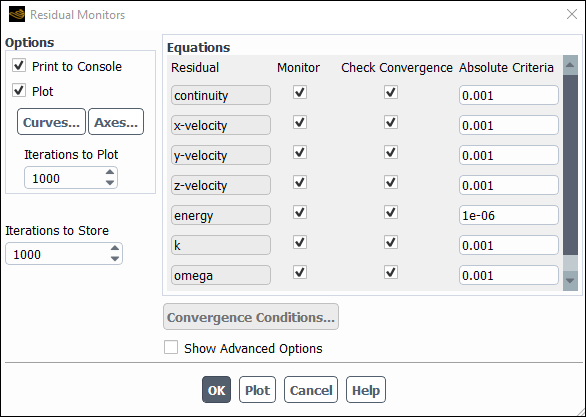Decrease Iterations to Plot with down arrow
The image size is (586, 417).
click(110, 183)
